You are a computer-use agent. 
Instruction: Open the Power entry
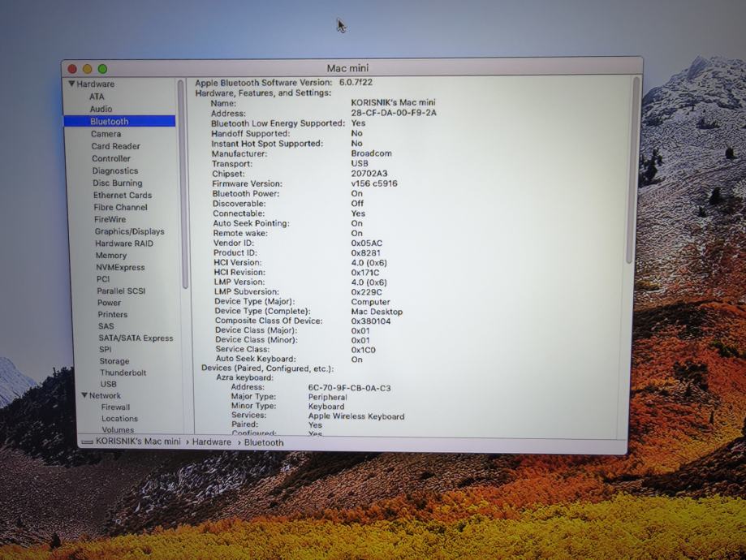(109, 303)
